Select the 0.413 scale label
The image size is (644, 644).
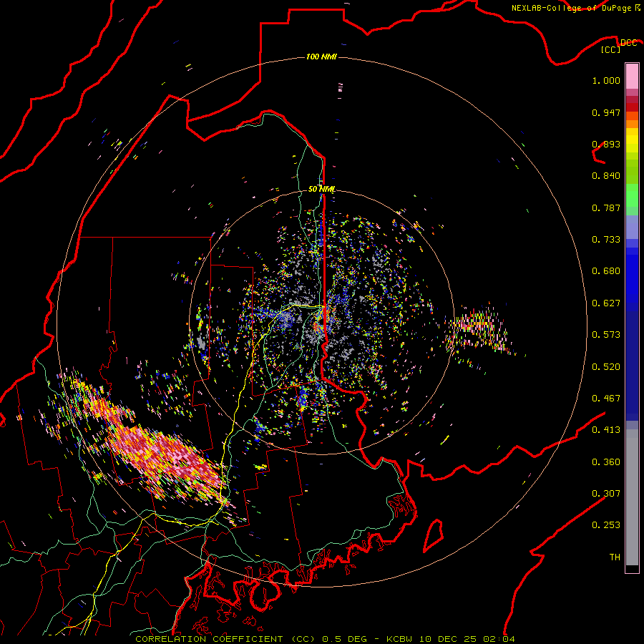(606, 430)
